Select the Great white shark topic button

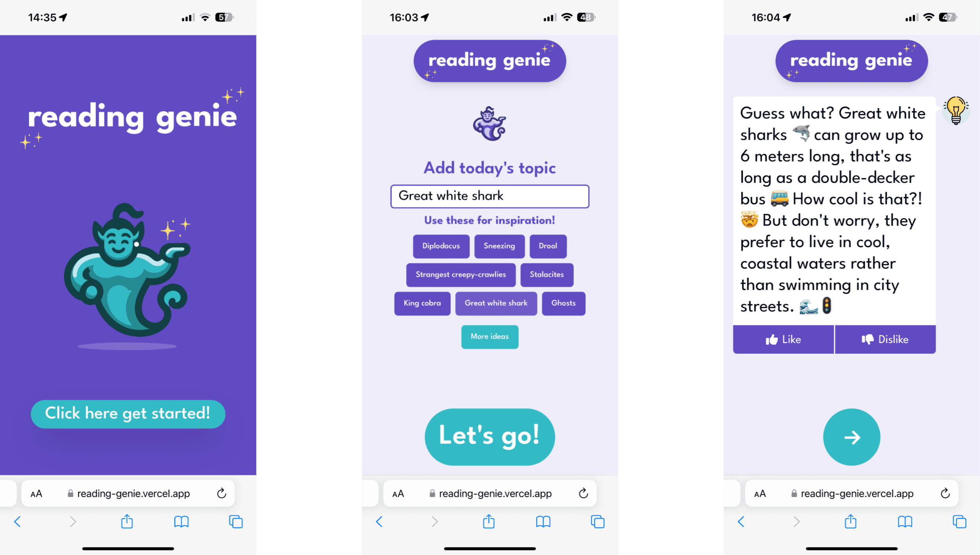pyautogui.click(x=496, y=303)
